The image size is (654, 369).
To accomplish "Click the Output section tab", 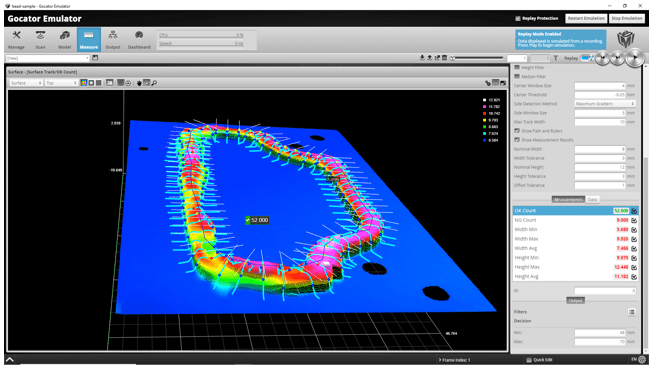I will (x=575, y=301).
